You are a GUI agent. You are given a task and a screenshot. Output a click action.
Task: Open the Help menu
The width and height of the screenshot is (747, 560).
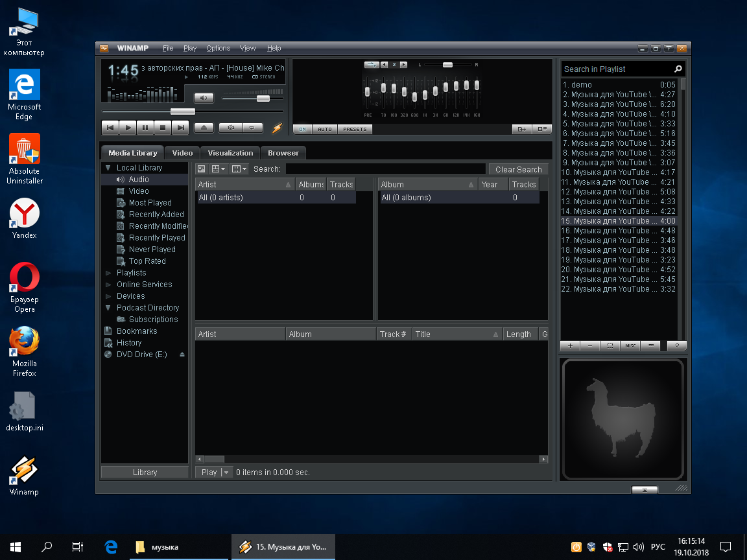[274, 48]
